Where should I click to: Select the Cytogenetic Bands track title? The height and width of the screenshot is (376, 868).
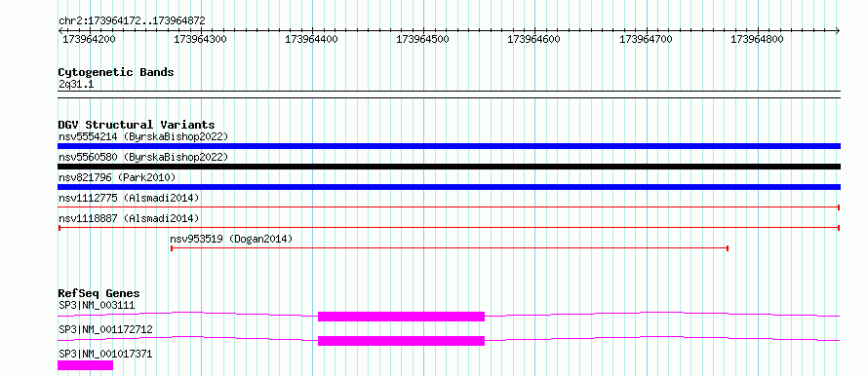point(116,72)
